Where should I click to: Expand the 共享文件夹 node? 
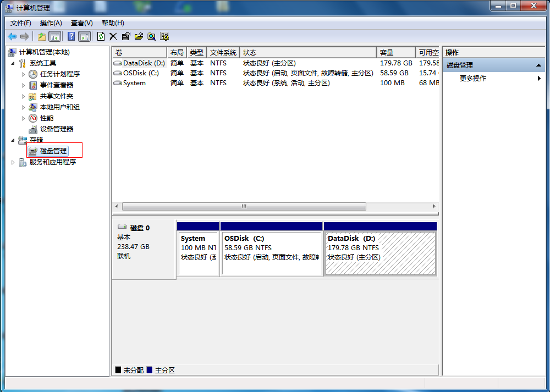pos(23,96)
